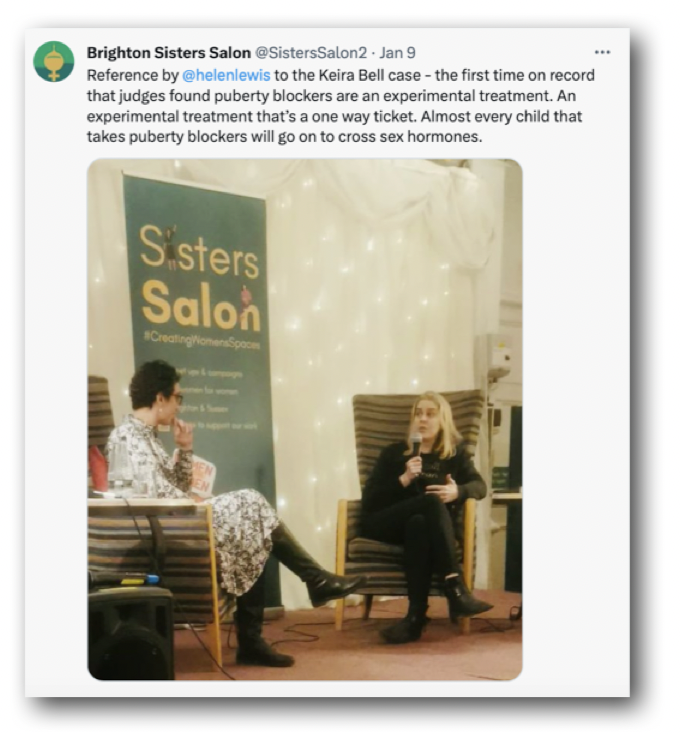The height and width of the screenshot is (734, 680).
Task: Open the @SistersSalon2 handle
Action: click(311, 53)
